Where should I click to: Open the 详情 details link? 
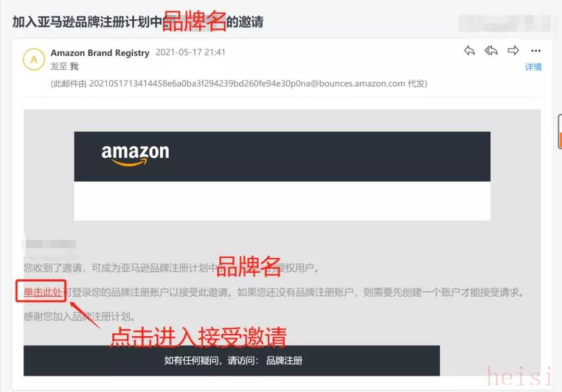[x=533, y=67]
